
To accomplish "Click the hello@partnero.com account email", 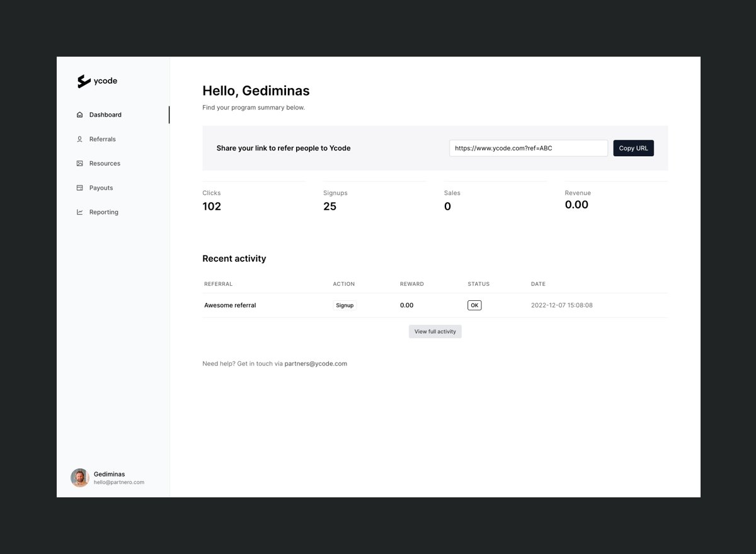I will pos(119,482).
